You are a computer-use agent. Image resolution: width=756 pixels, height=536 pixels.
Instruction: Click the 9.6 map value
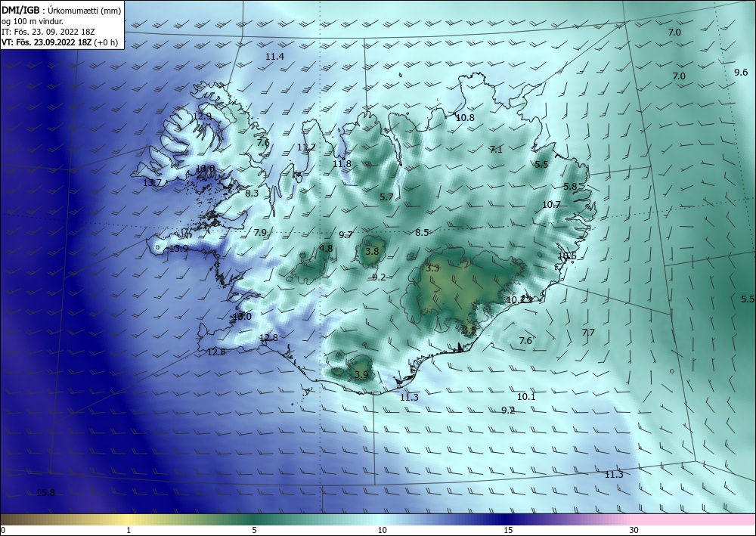(x=741, y=73)
